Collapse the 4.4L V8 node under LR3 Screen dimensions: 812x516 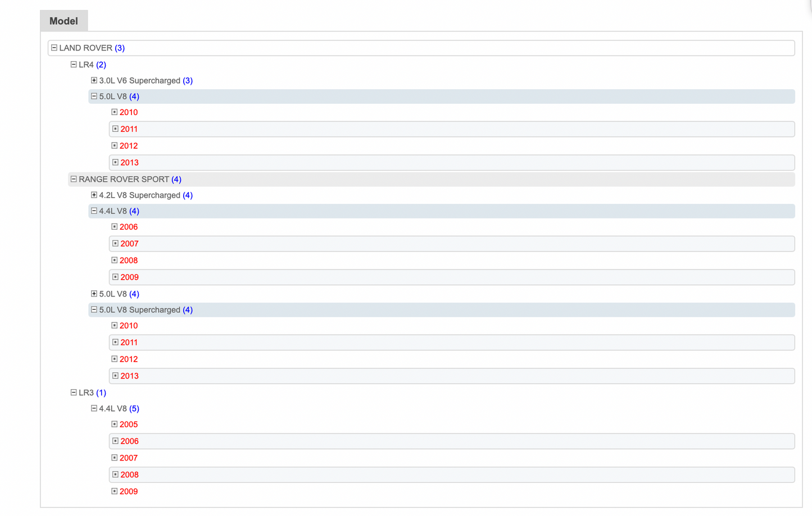click(x=94, y=408)
